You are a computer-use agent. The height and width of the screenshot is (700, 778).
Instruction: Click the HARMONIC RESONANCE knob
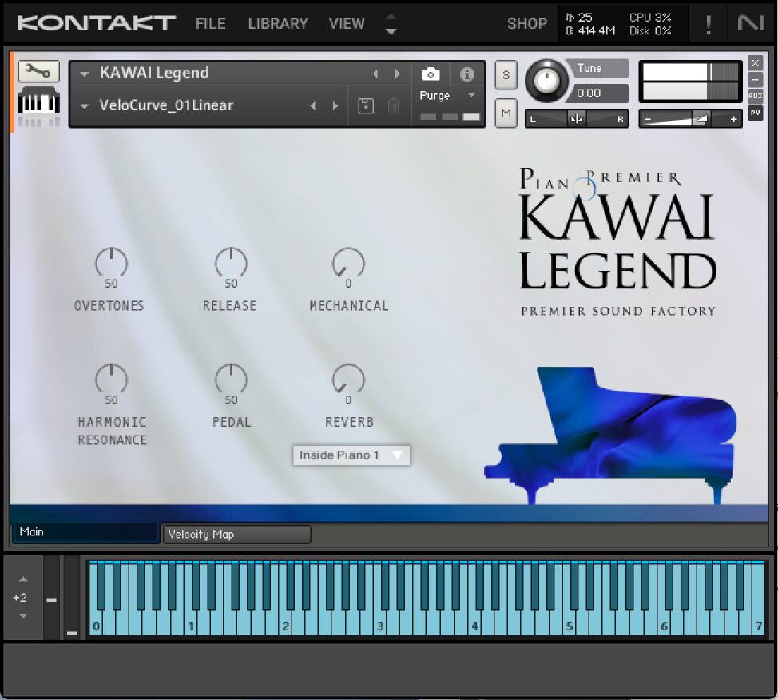[x=111, y=380]
